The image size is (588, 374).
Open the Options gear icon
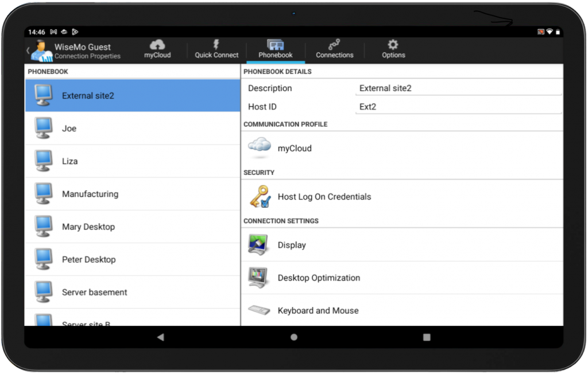coord(393,45)
